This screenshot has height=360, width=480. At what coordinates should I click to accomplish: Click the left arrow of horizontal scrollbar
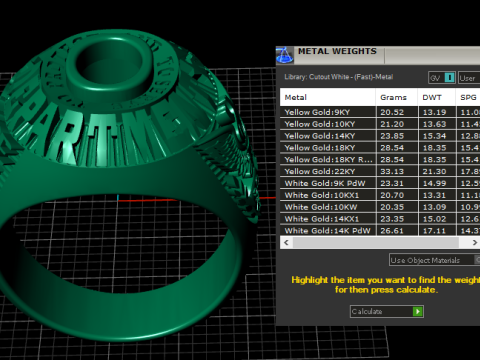click(286, 243)
